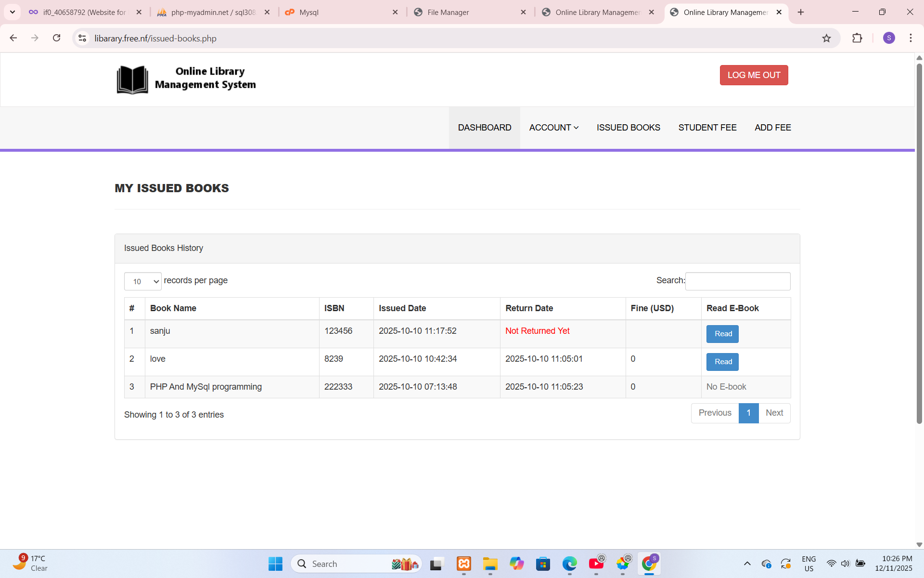
Task: Bookmark this page with star icon
Action: pos(826,39)
